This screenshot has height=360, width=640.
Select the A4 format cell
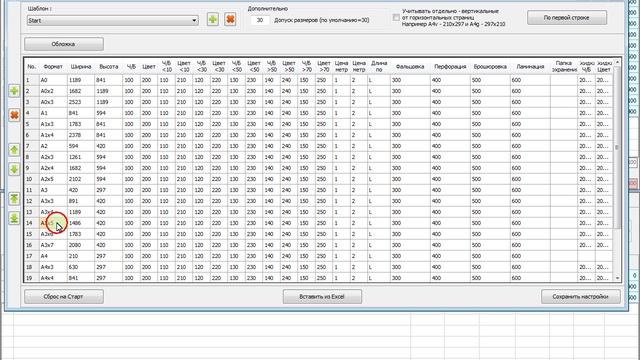click(53, 256)
